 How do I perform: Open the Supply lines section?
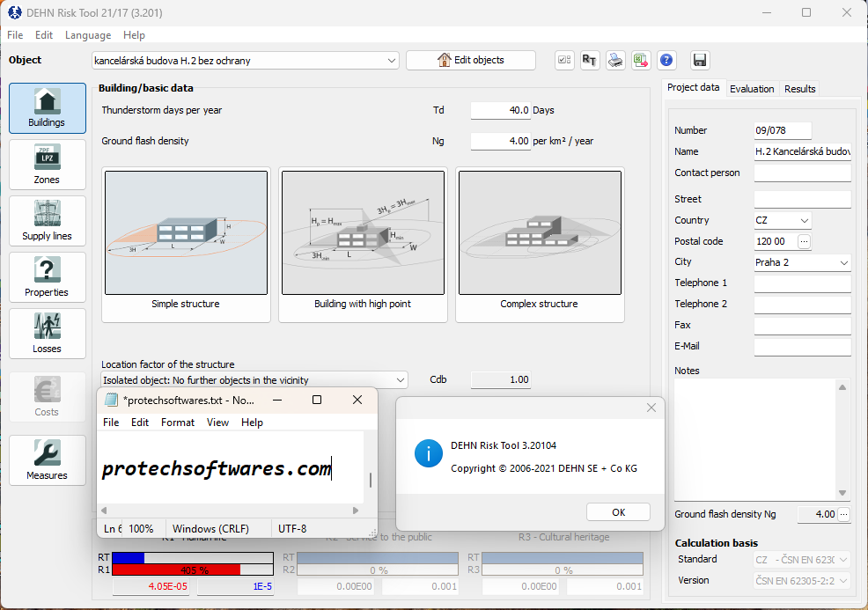47,221
